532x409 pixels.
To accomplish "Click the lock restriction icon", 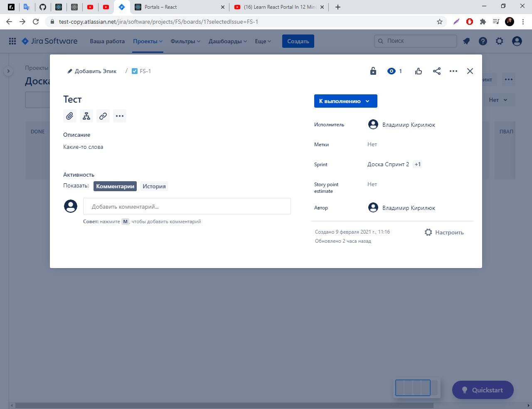I will 373,71.
